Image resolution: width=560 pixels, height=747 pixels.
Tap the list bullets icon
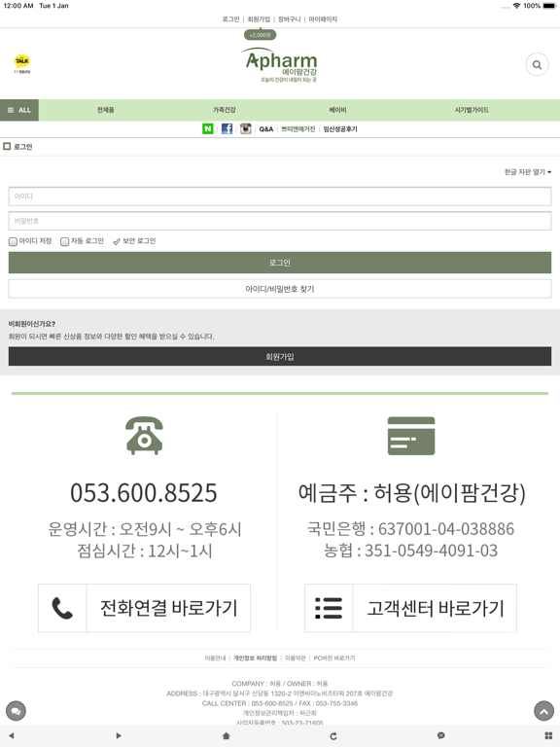click(x=329, y=608)
